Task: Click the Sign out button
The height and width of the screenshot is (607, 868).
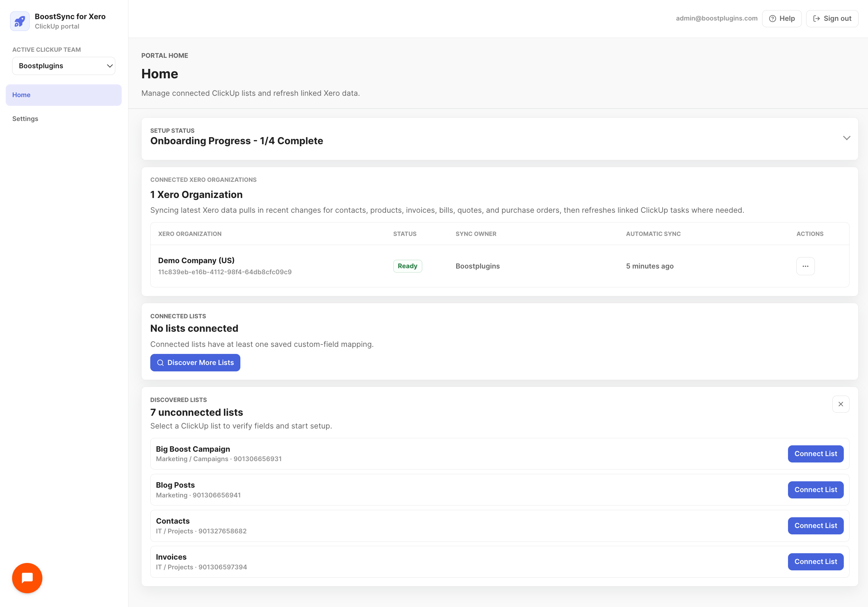Action: (x=832, y=18)
